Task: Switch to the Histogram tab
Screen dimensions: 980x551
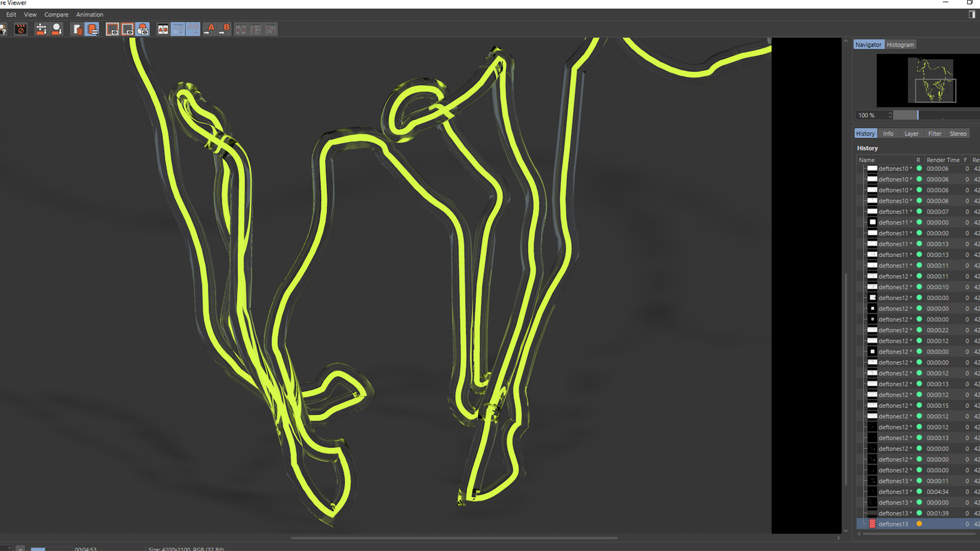Action: (x=900, y=45)
